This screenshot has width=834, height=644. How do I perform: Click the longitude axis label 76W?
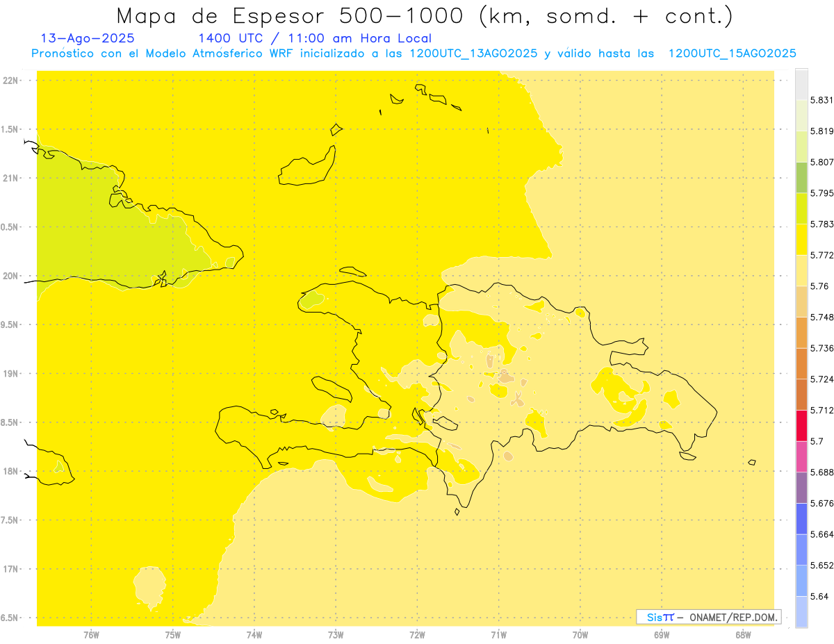point(91,635)
